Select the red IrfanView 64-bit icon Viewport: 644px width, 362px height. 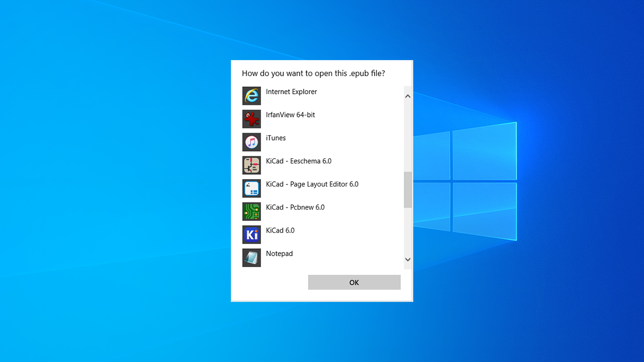click(x=251, y=119)
